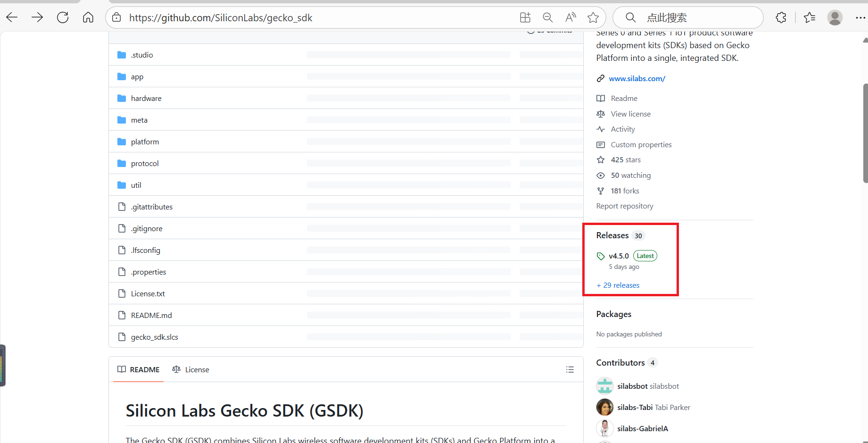Open the v4.5.0 latest release
This screenshot has width=868, height=443.
point(619,256)
